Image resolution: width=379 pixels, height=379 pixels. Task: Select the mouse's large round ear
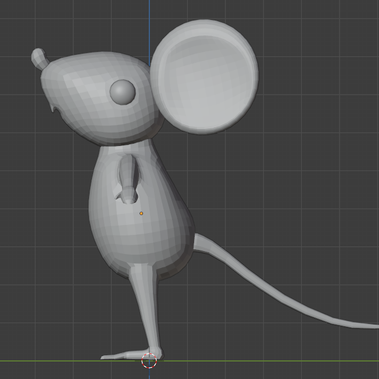tap(204, 77)
